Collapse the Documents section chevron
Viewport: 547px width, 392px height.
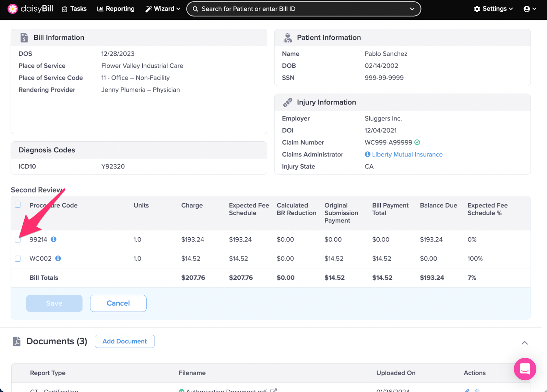pyautogui.click(x=524, y=343)
